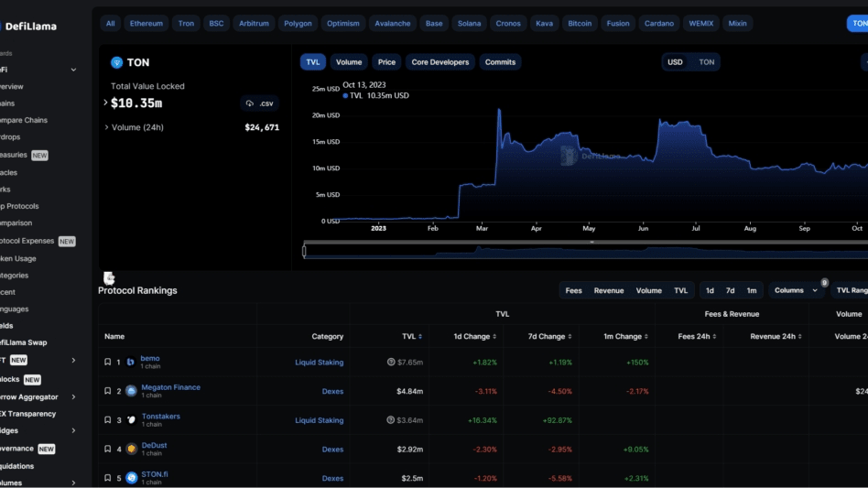Screen dimensions: 868x488
Task: Open the Tonstakers protocol link
Action: point(160,416)
